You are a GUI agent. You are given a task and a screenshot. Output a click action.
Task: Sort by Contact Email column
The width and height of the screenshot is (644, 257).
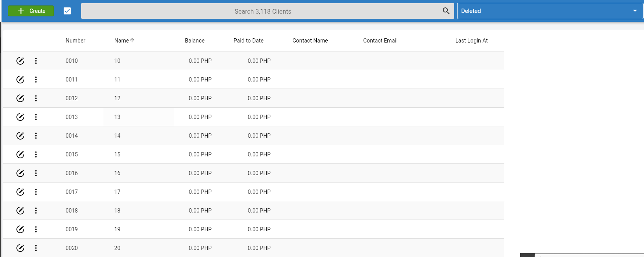point(380,41)
